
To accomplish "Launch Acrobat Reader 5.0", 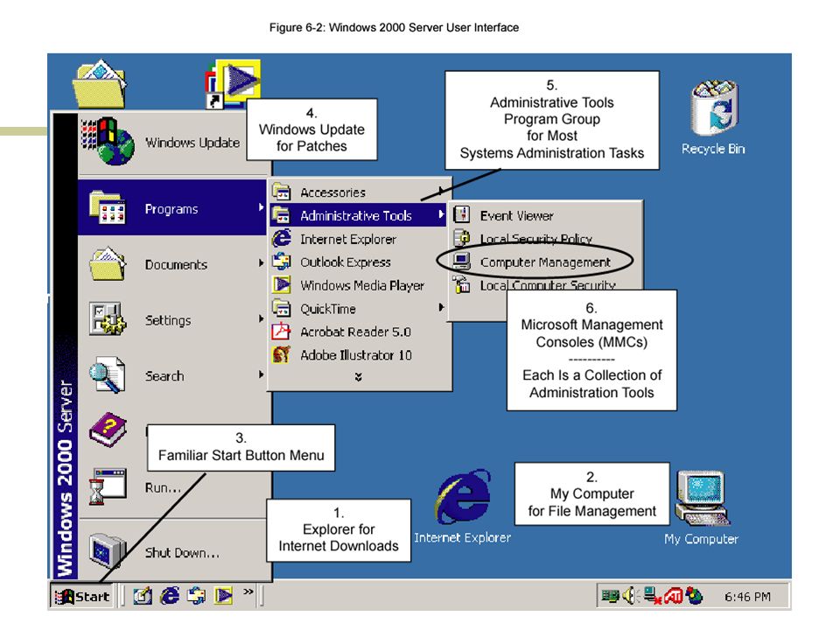I will pos(358,332).
